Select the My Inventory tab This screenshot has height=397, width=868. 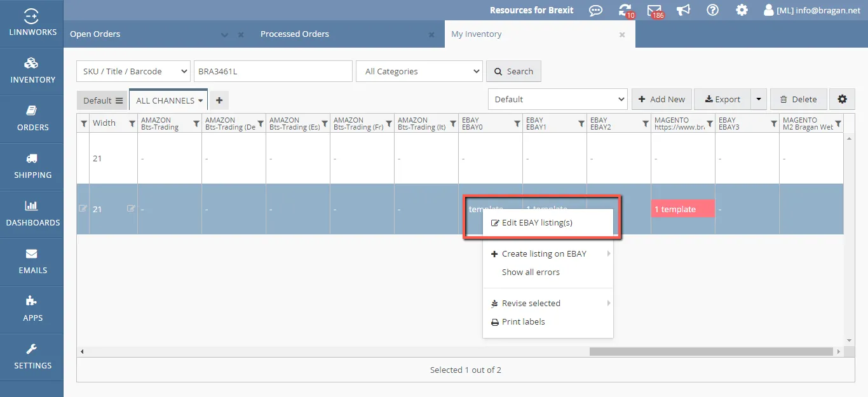point(476,34)
